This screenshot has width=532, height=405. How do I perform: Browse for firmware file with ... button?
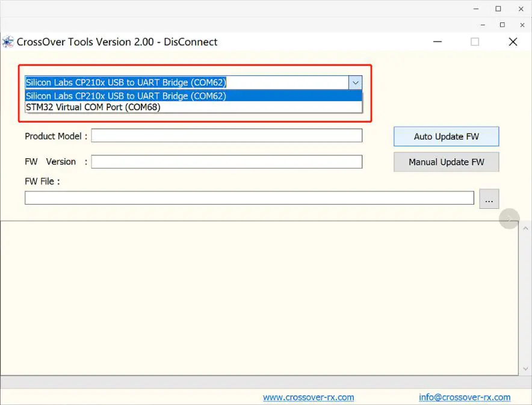[x=489, y=199]
